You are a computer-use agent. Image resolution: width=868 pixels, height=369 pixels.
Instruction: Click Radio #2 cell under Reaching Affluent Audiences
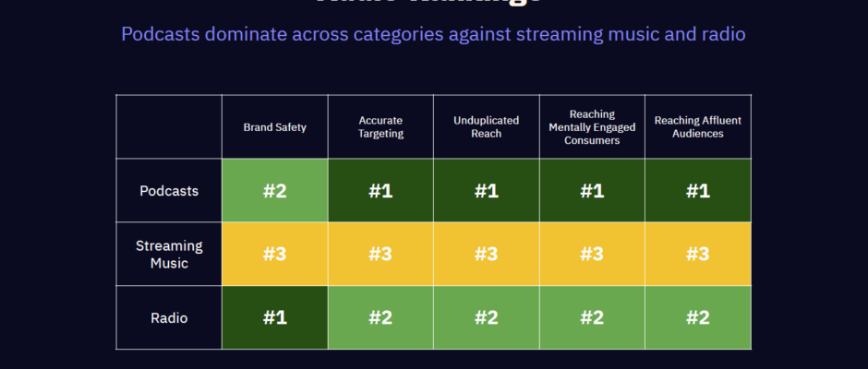coord(698,318)
